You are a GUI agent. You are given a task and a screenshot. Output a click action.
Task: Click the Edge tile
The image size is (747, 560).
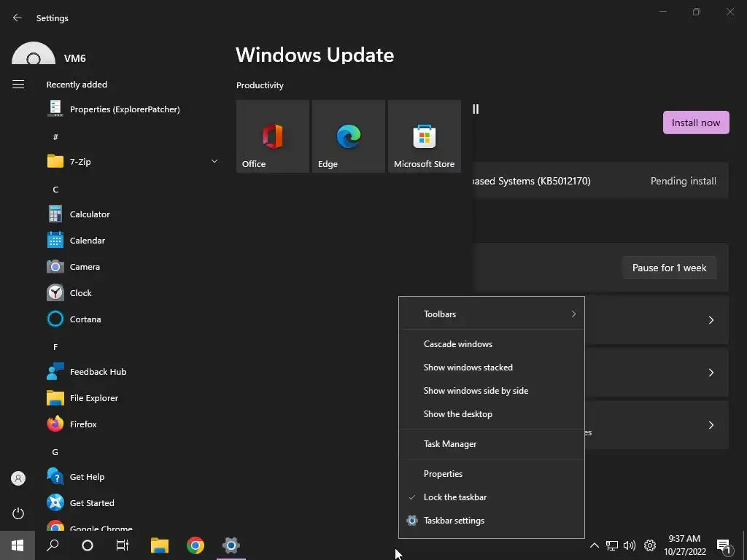coord(348,136)
